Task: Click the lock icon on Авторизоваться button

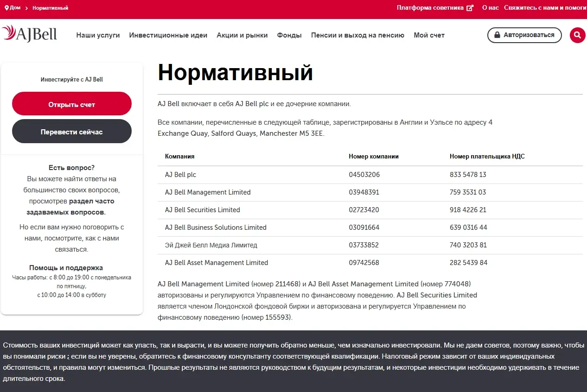Action: [498, 35]
